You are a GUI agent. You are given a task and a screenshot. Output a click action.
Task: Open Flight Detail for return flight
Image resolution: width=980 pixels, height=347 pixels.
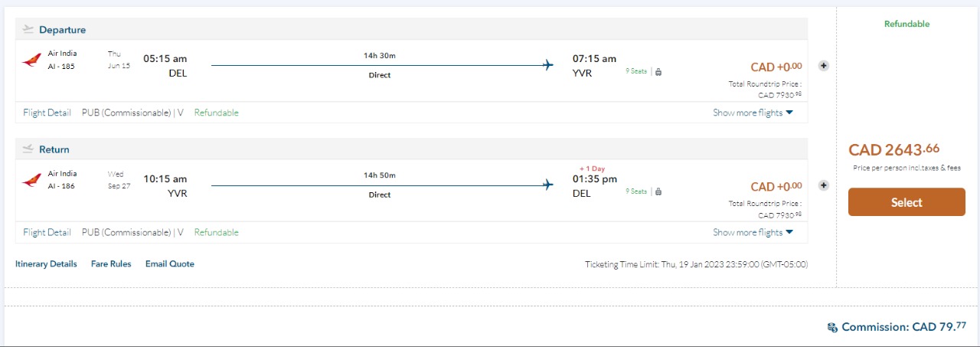pyautogui.click(x=47, y=232)
